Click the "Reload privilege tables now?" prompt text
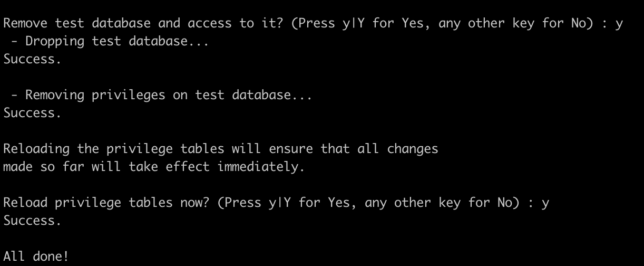Viewport: 644px width, 266px height. 106,203
